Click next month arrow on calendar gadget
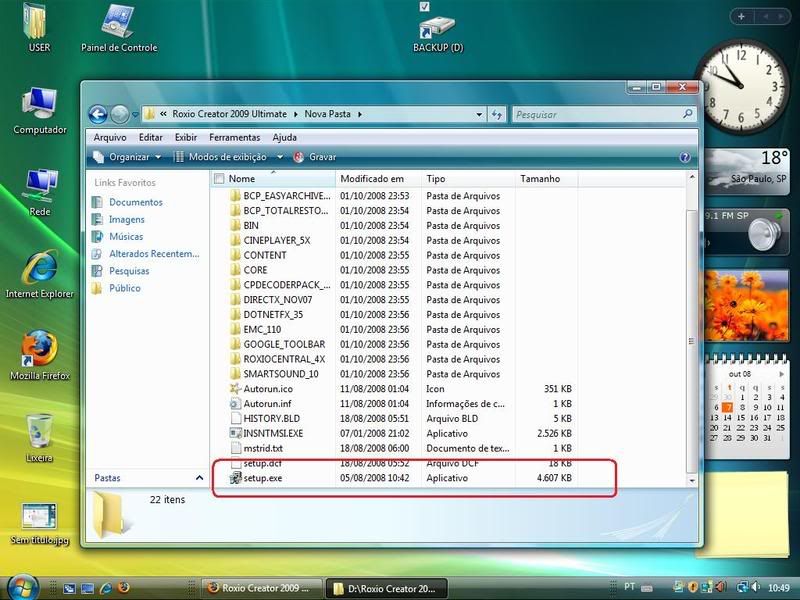The height and width of the screenshot is (600, 800). coord(781,374)
